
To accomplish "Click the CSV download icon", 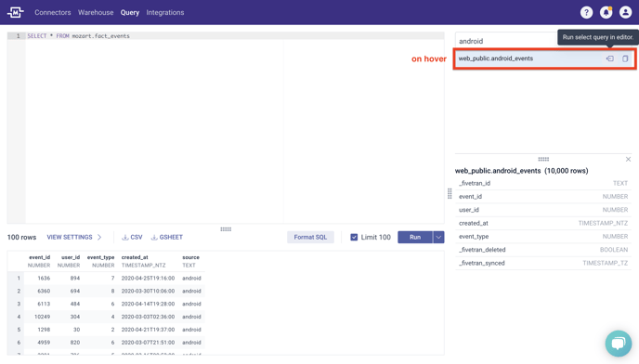I will pyautogui.click(x=125, y=237).
